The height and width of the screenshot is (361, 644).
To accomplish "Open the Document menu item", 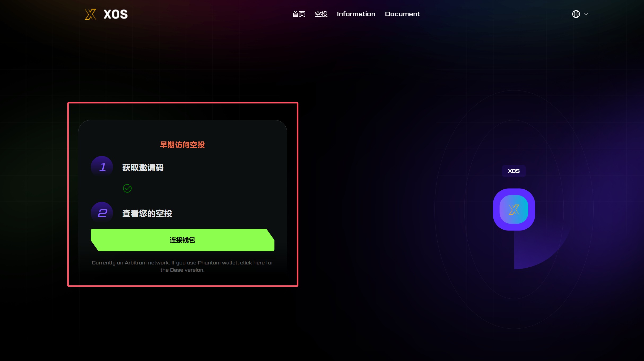I will [402, 14].
